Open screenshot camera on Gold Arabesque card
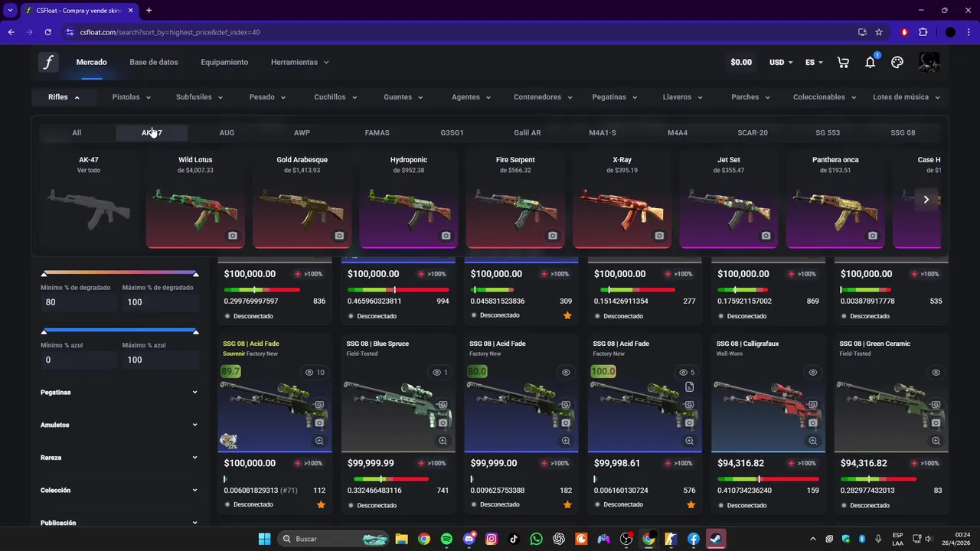The width and height of the screenshot is (980, 551). tap(339, 236)
